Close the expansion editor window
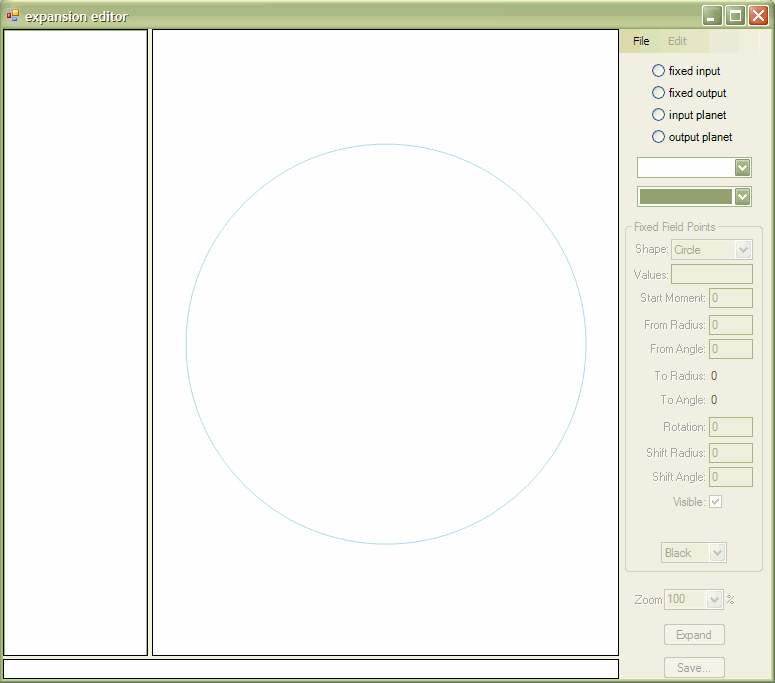Image resolution: width=775 pixels, height=683 pixels. 758,16
